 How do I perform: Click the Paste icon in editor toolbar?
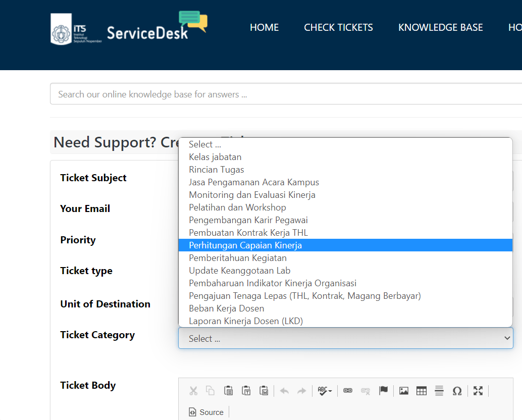click(x=228, y=391)
